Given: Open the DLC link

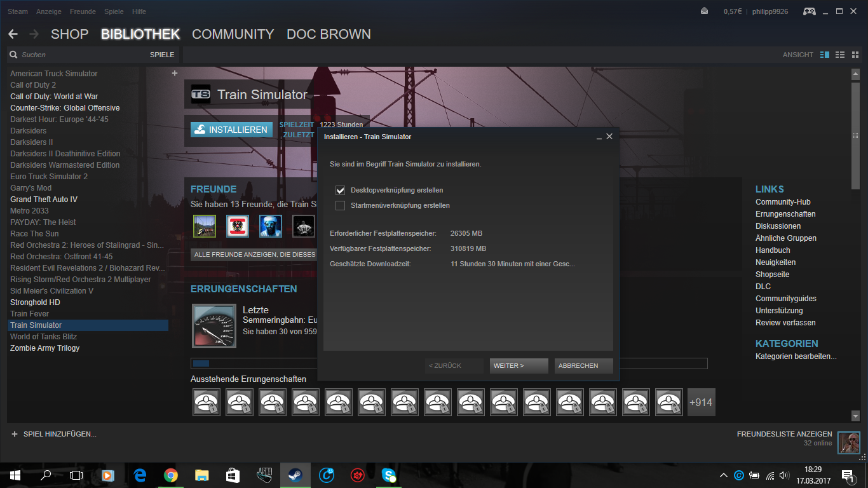Looking at the screenshot, I should [763, 287].
